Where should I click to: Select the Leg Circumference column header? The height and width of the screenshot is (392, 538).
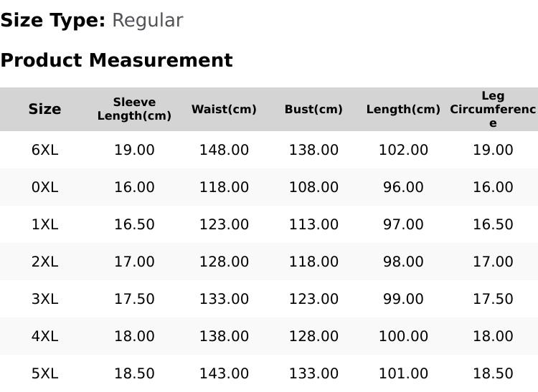click(x=493, y=110)
